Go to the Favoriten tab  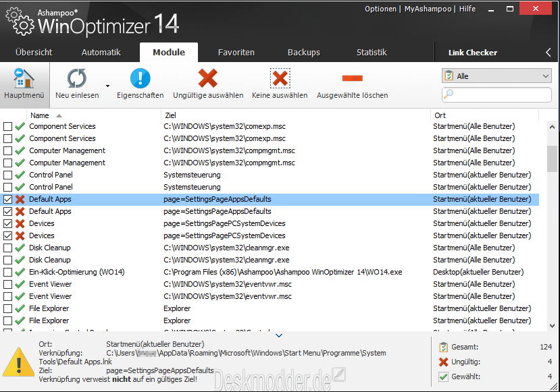coord(236,53)
